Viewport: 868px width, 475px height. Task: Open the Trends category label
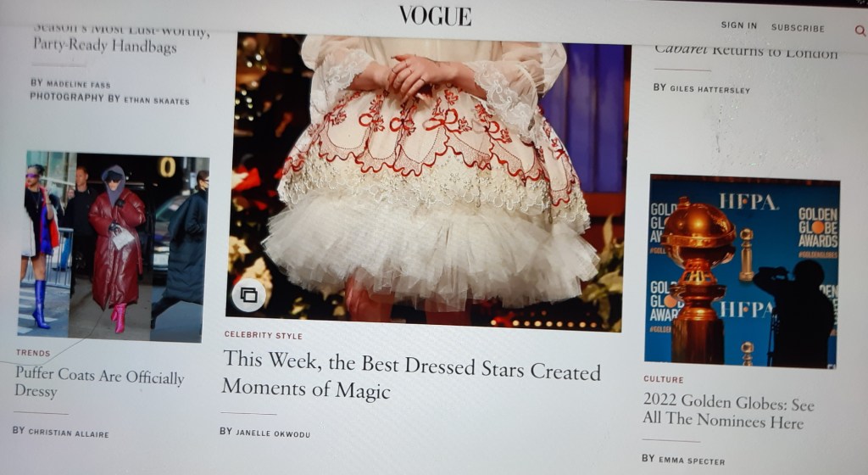(x=33, y=353)
